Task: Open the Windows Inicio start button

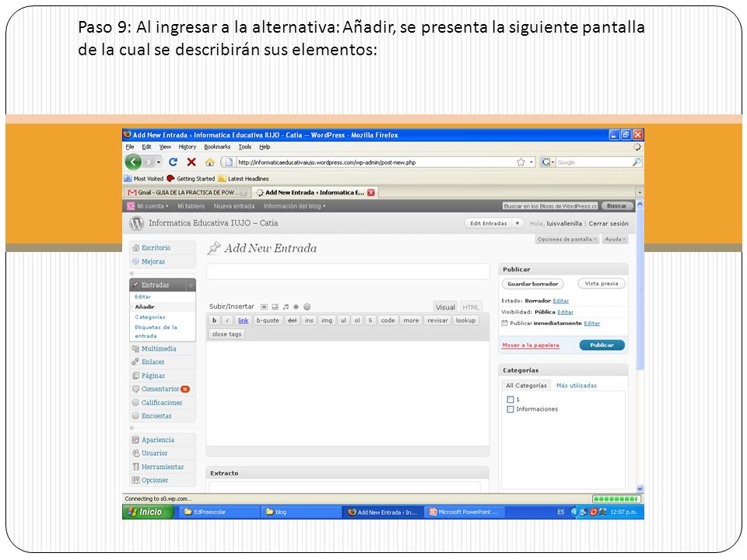Action: (148, 512)
